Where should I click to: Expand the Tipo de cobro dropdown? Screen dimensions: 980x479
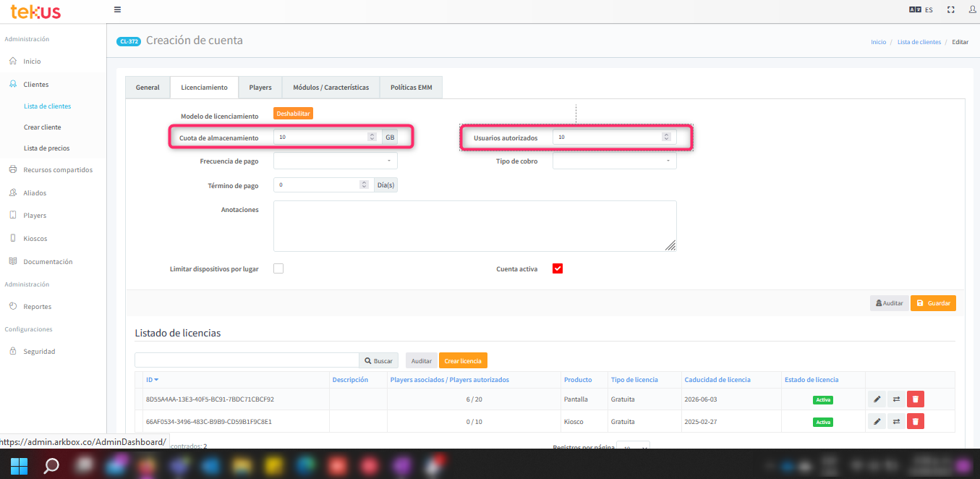(x=614, y=161)
